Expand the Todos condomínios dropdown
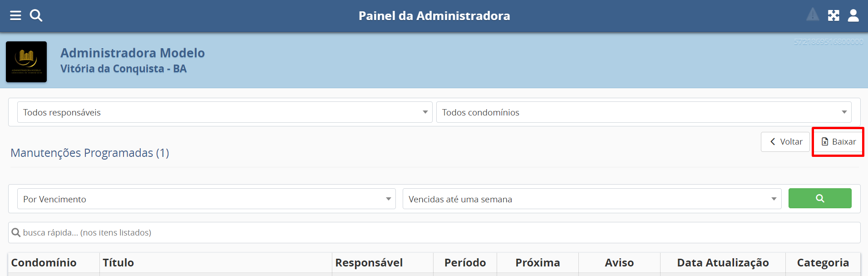The image size is (868, 276). [x=643, y=112]
